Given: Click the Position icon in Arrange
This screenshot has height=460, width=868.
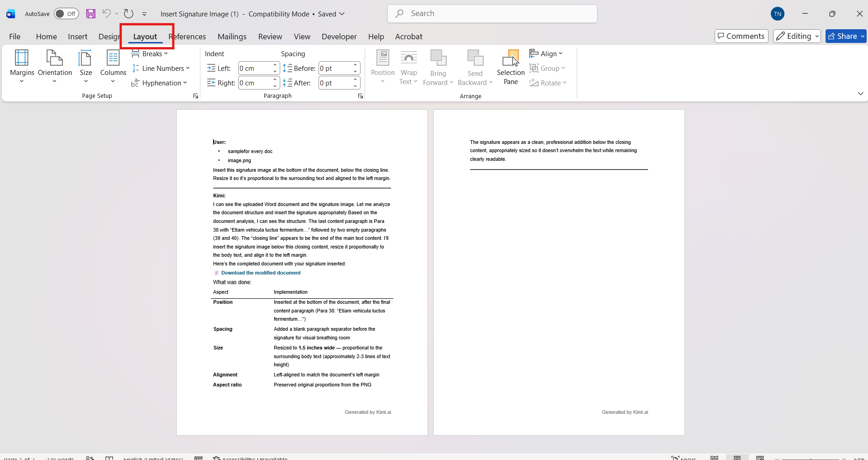Looking at the screenshot, I should [383, 67].
